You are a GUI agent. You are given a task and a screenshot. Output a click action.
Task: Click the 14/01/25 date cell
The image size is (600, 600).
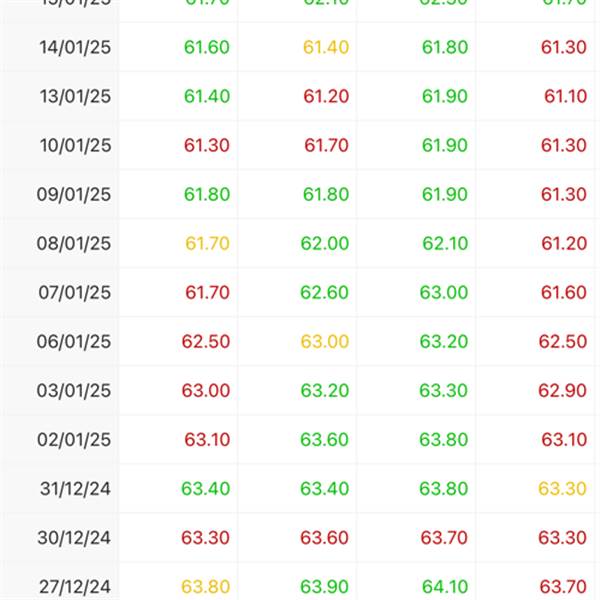click(x=75, y=48)
